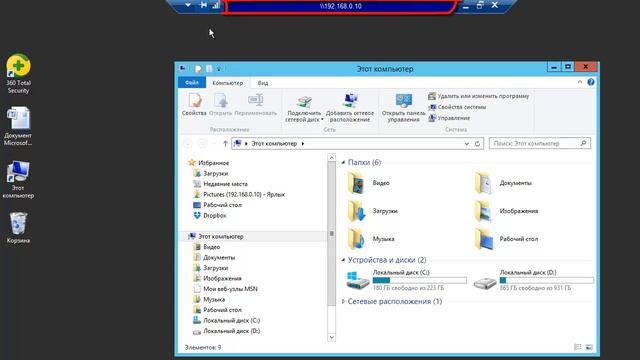Open Рабочий стол folder in the main pane
The width and height of the screenshot is (640, 360).
506,239
